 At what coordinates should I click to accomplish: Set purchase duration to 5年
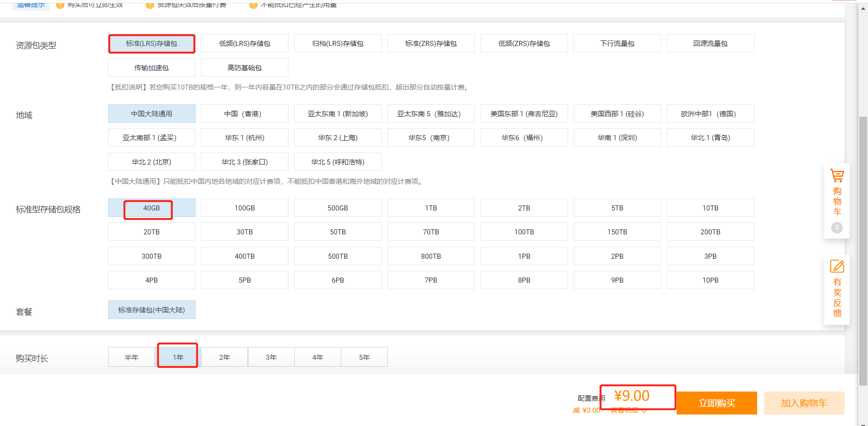(x=364, y=357)
